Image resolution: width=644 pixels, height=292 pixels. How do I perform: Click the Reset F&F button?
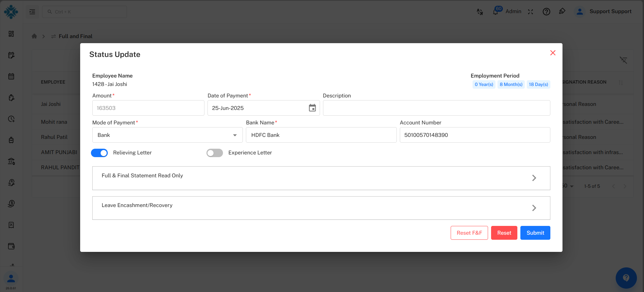469,233
